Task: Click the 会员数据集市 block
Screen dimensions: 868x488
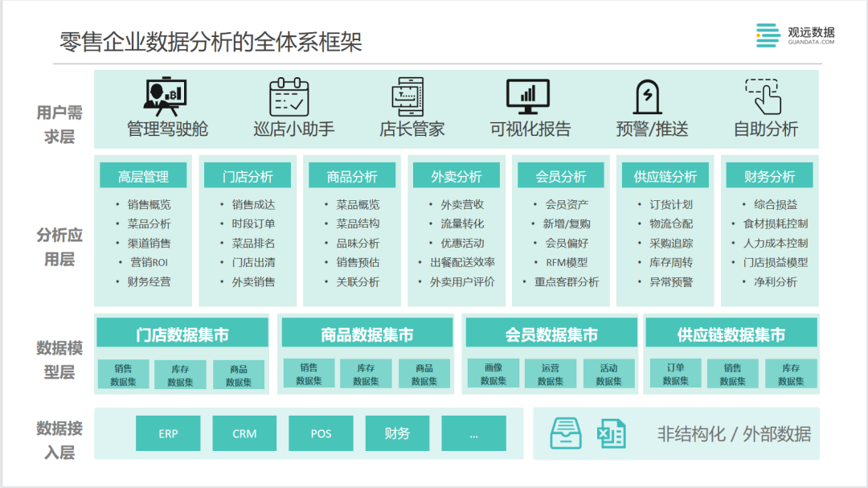Action: [551, 334]
